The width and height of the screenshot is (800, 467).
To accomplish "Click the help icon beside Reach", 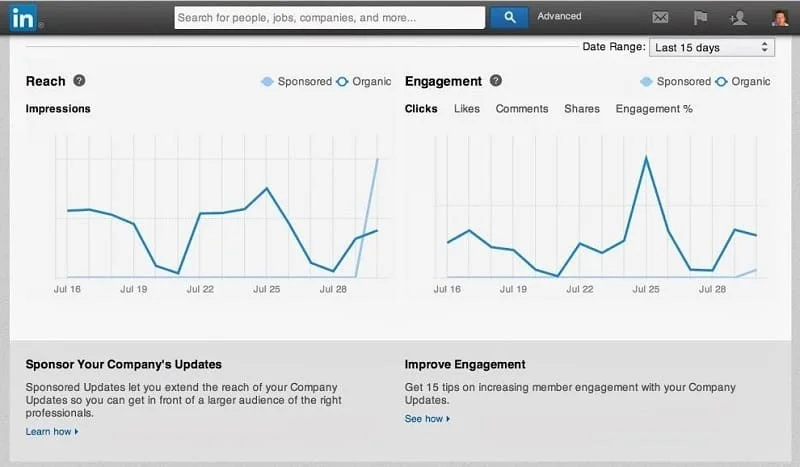I will 79,81.
